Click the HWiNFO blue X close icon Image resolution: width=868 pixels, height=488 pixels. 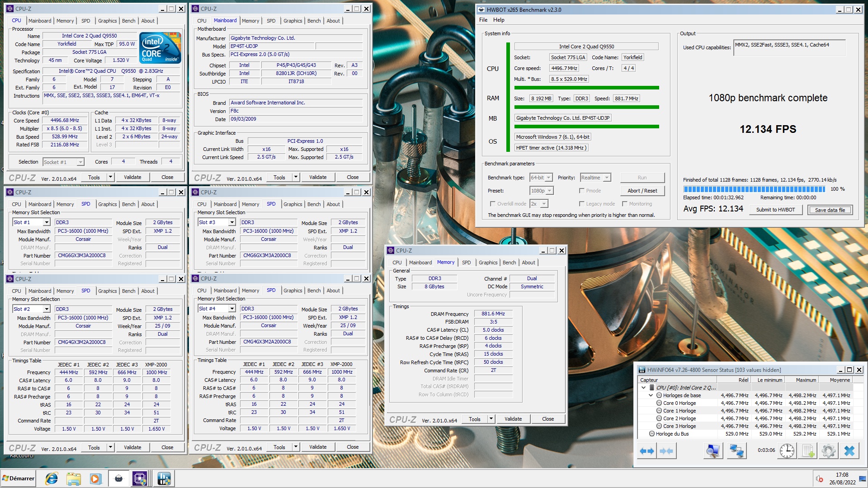point(849,451)
